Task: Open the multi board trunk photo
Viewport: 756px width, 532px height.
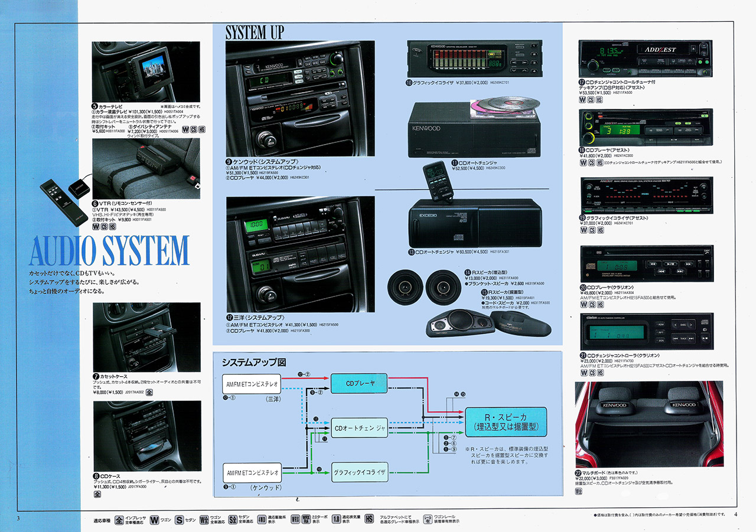Action: click(649, 424)
